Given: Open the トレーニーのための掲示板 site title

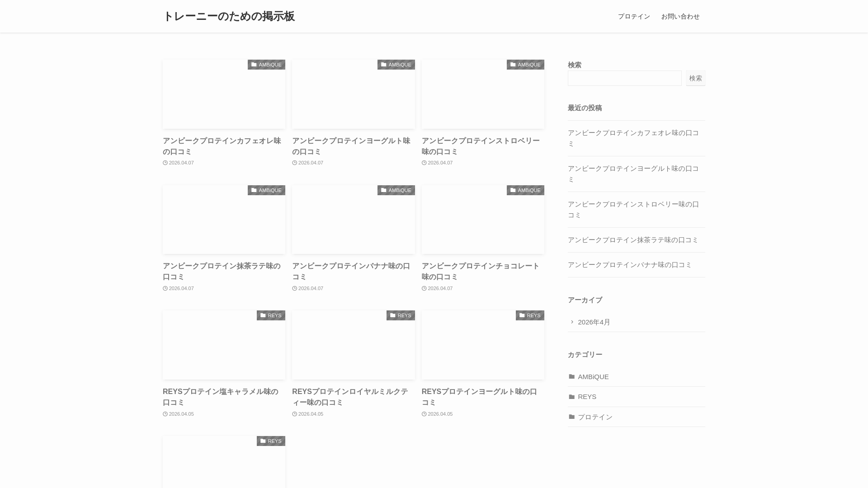Looking at the screenshot, I should tap(229, 16).
